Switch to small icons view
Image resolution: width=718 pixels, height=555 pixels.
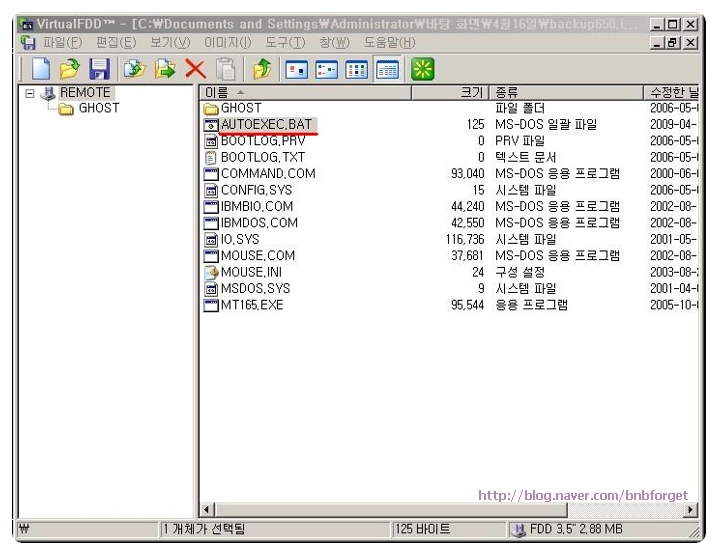tap(326, 70)
